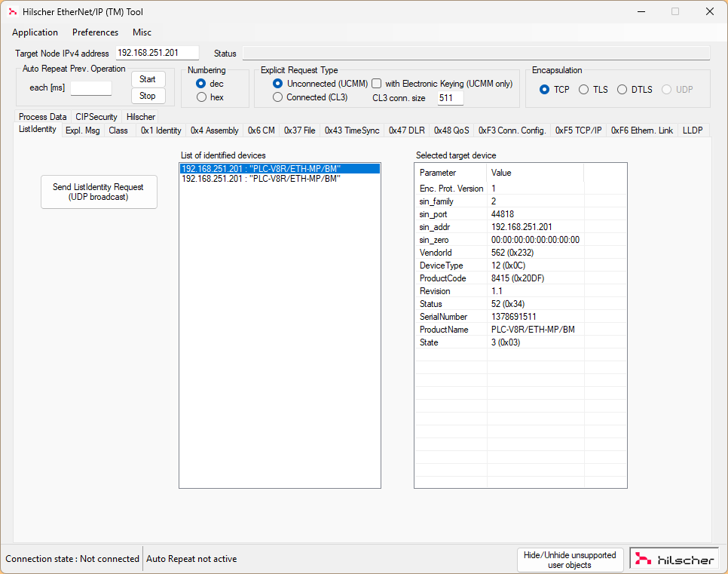728x574 pixels.
Task: Click the Hilscher logo in status bar
Action: pyautogui.click(x=674, y=559)
